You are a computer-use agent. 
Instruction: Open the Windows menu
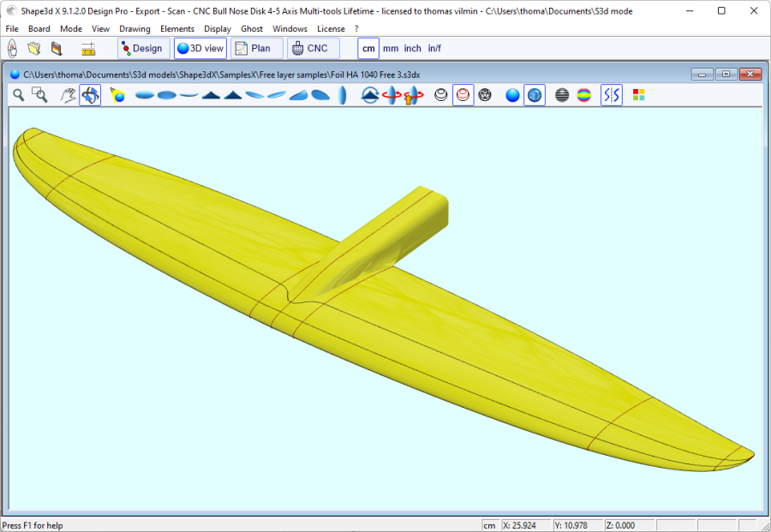point(290,28)
